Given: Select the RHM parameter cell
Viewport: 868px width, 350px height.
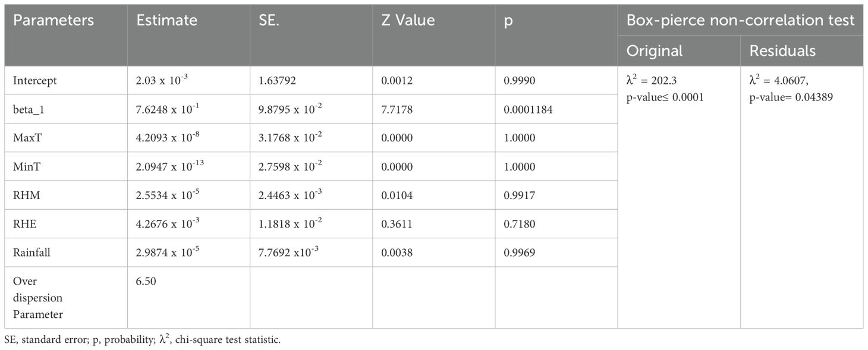Looking at the screenshot, I should tap(26, 195).
